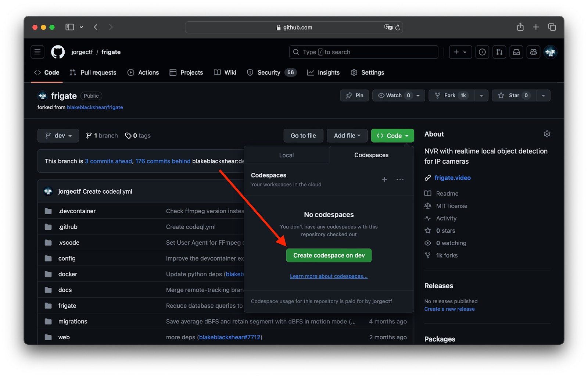
Task: View the 0 tags link
Action: click(x=138, y=136)
